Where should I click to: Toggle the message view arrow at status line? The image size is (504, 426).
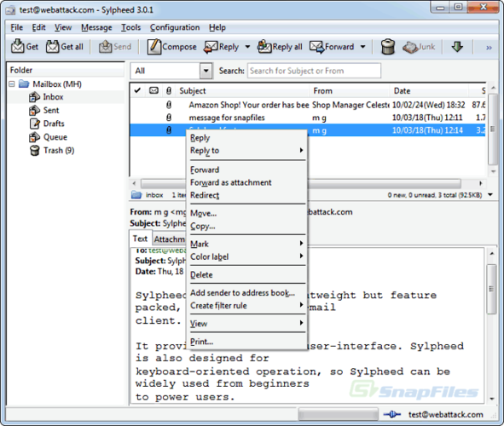tap(490, 194)
